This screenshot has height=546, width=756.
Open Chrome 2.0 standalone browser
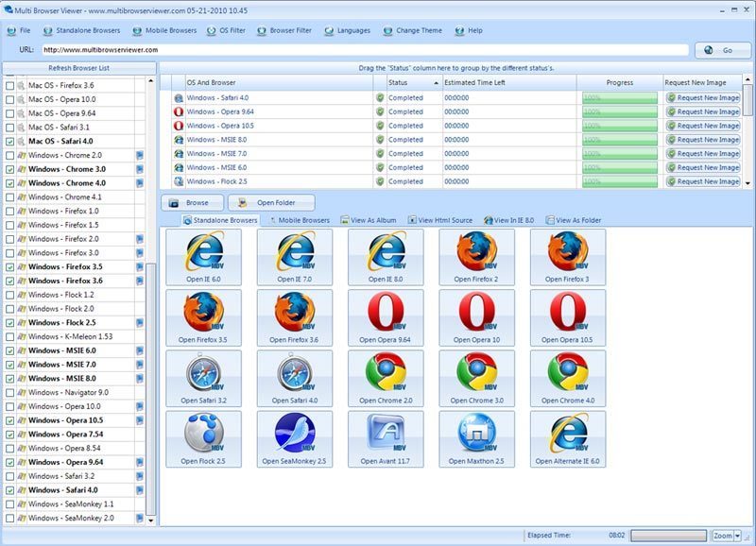click(x=386, y=378)
